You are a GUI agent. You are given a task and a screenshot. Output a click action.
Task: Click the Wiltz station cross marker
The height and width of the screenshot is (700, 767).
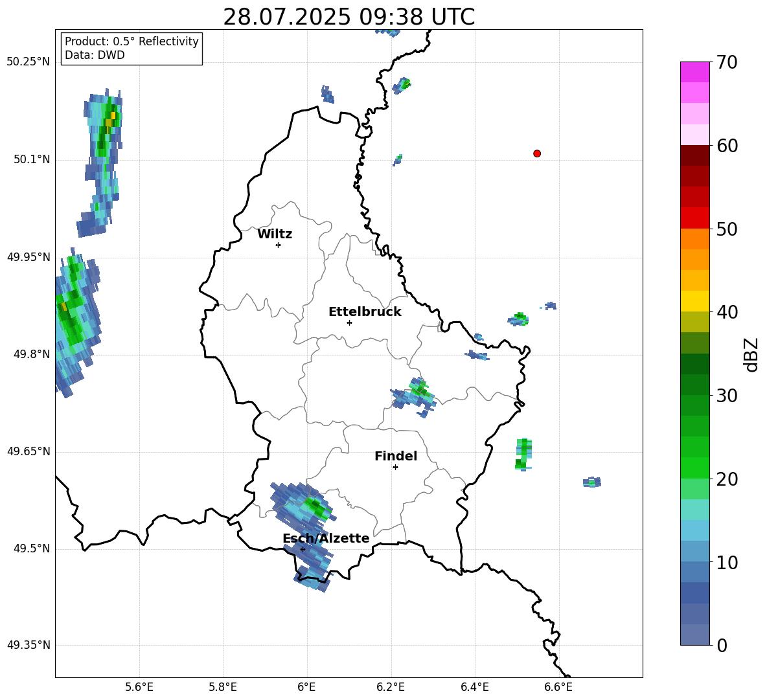point(279,245)
